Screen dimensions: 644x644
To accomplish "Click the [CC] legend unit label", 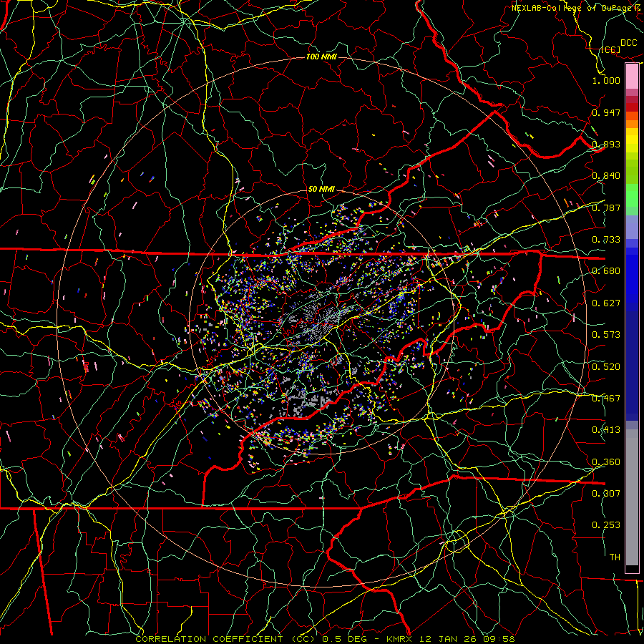I will coord(610,49).
